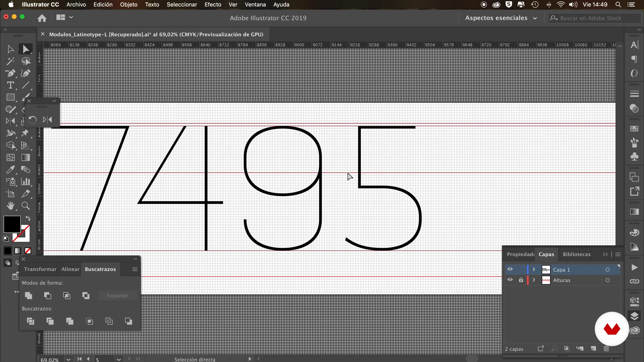Screen dimensions: 644x362
Task: Click the Reflect tool in floating panel
Action: 47,120
